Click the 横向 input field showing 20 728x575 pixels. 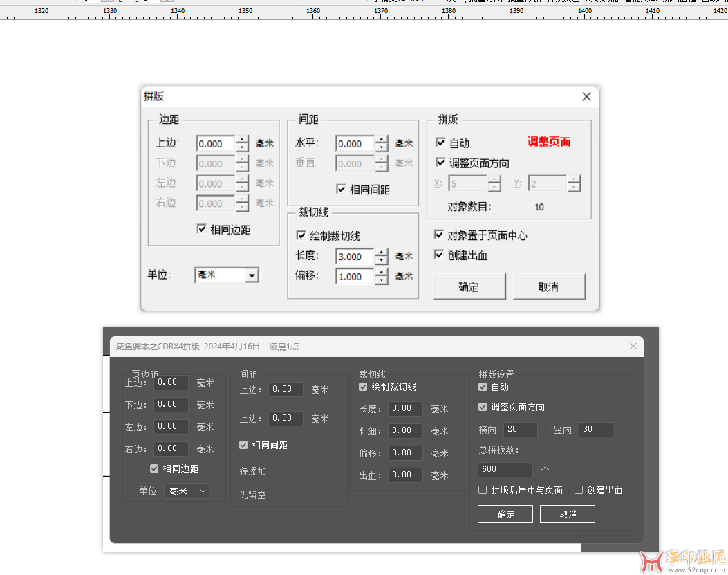(x=521, y=430)
